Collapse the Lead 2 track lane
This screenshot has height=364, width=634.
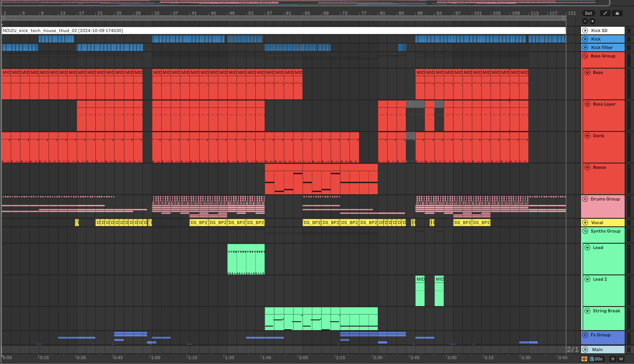point(587,279)
